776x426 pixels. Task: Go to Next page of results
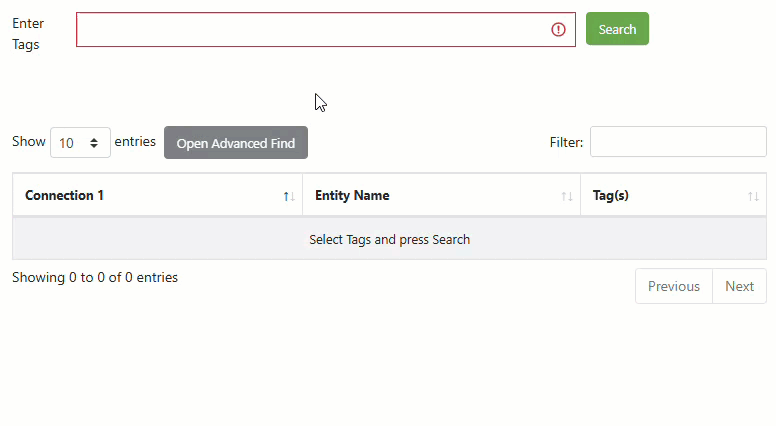coord(739,286)
